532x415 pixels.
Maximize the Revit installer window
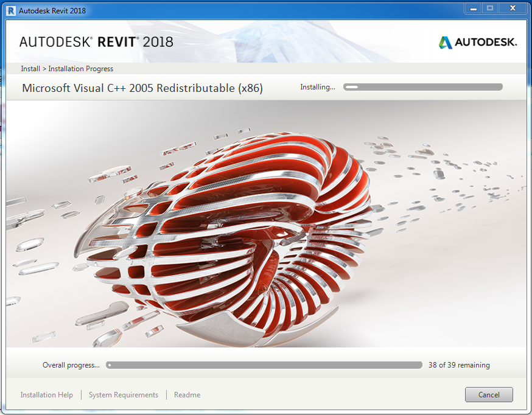(489, 9)
